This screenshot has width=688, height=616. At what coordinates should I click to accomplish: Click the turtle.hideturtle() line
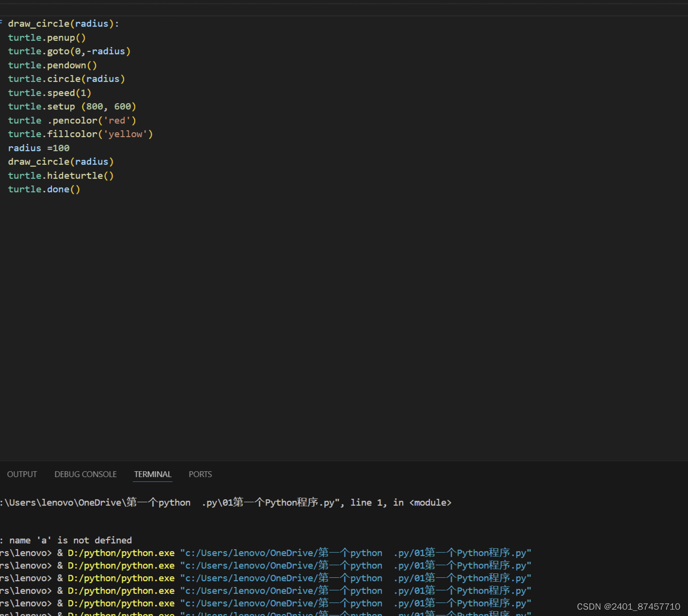(x=61, y=176)
